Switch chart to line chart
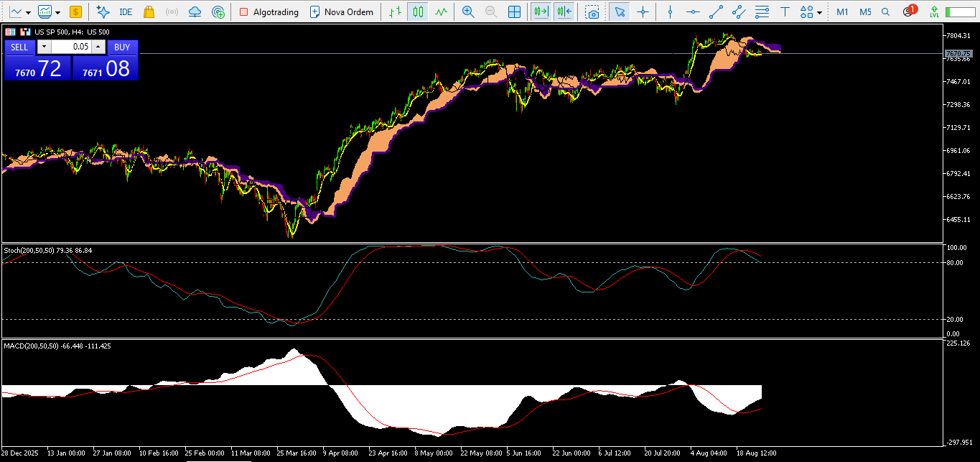The image size is (980, 462). tap(441, 11)
